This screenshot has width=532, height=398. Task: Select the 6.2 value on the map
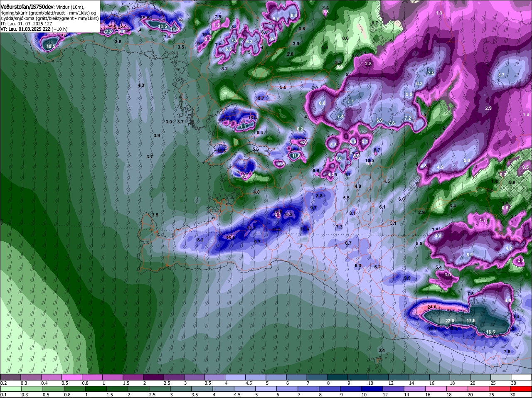point(377,267)
